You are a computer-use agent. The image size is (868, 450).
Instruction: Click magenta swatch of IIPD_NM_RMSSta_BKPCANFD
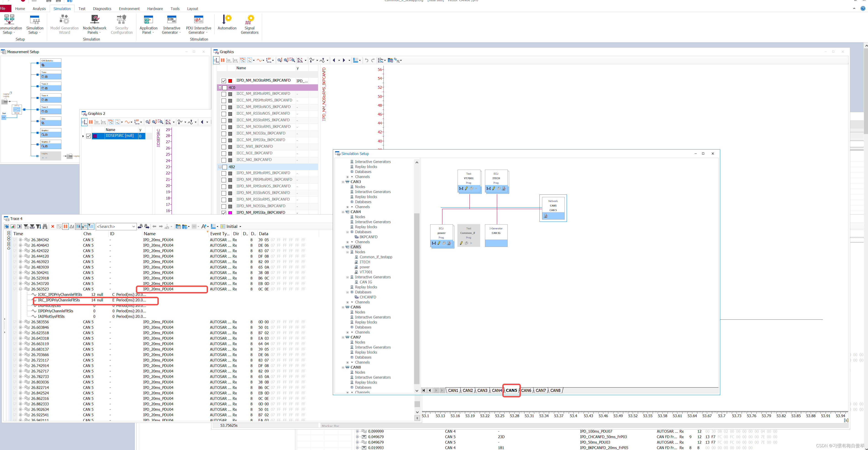click(x=230, y=213)
